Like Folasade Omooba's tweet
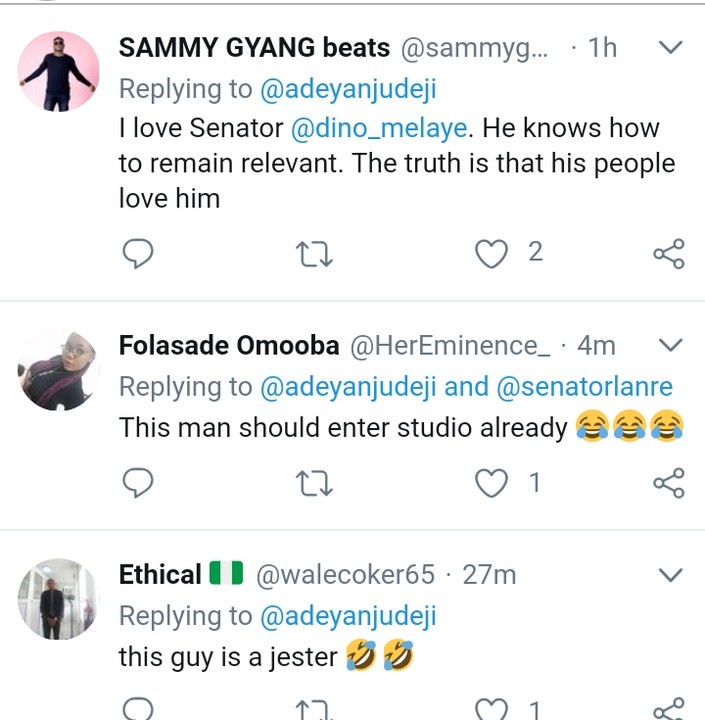Viewport: 705px width, 720px height. [491, 484]
